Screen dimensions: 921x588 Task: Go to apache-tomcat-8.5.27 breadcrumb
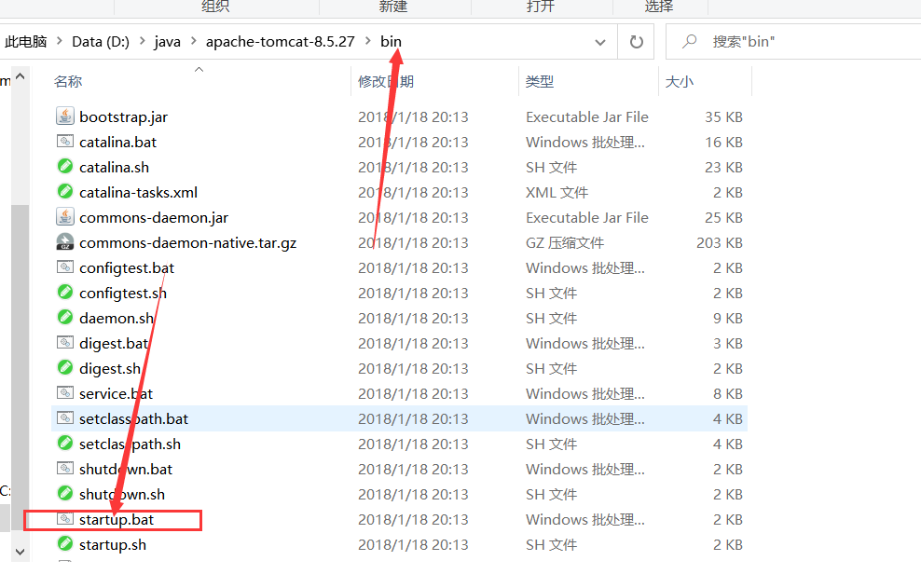(281, 42)
